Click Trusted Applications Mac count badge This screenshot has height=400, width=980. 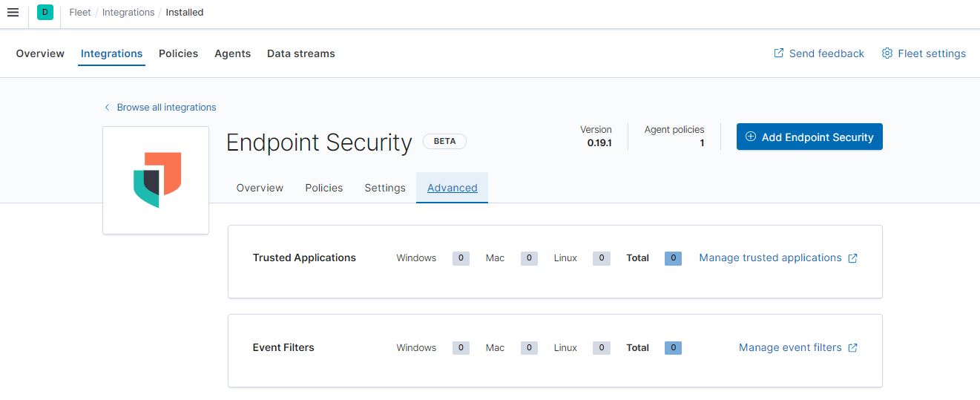[529, 258]
